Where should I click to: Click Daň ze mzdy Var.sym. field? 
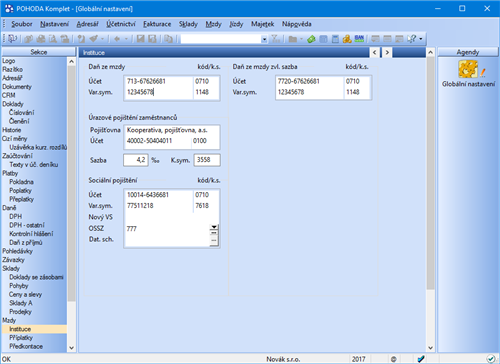tap(159, 92)
